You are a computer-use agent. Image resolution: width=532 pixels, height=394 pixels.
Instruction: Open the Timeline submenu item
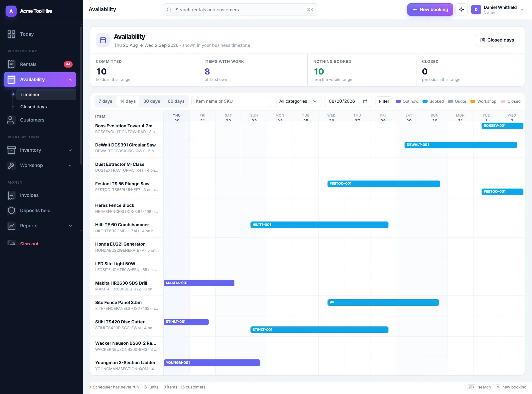point(46,94)
